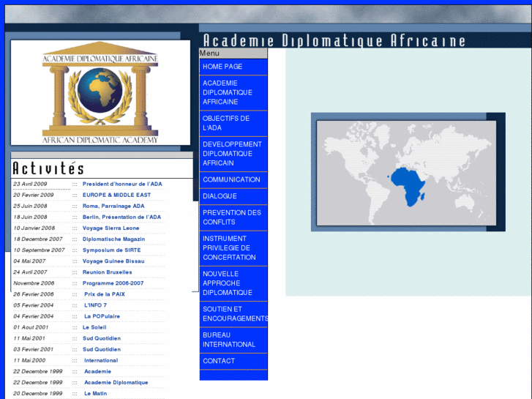This screenshot has height=399, width=532.
Task: Click date 25 Juin 2008
Action: tap(30, 206)
